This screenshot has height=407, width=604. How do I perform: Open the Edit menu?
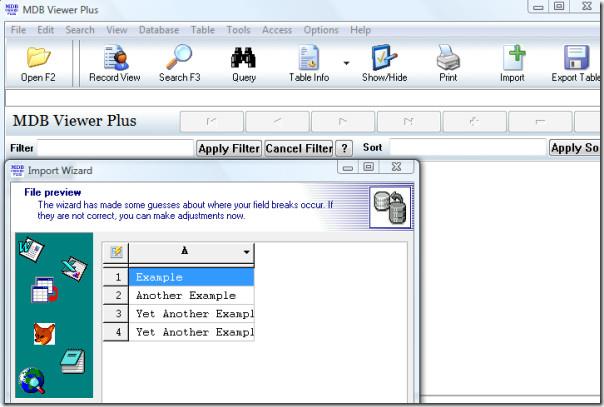tap(45, 30)
